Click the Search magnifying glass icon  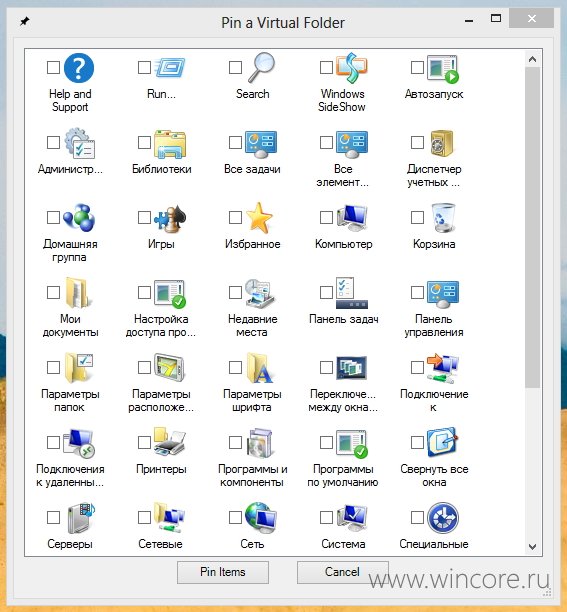tap(261, 68)
